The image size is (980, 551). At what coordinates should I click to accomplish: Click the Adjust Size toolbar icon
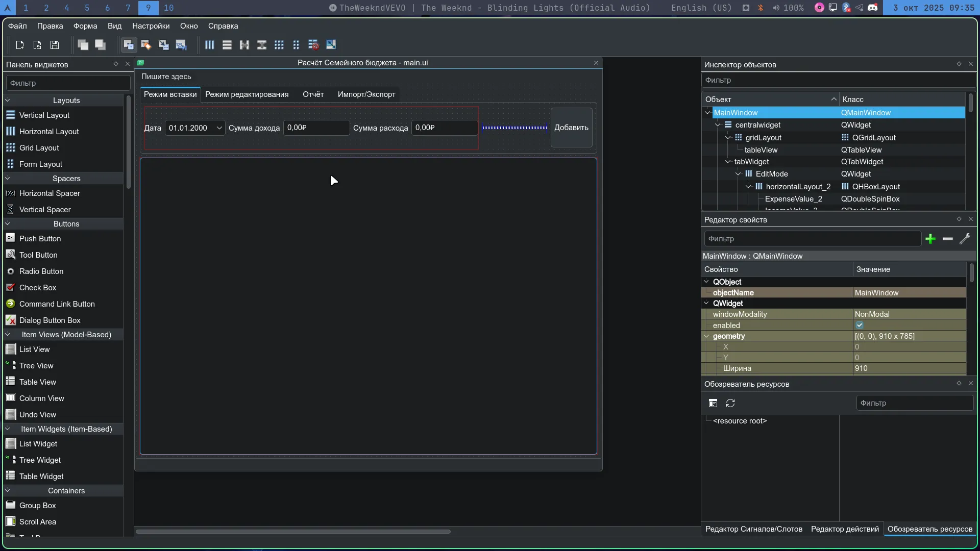[331, 45]
